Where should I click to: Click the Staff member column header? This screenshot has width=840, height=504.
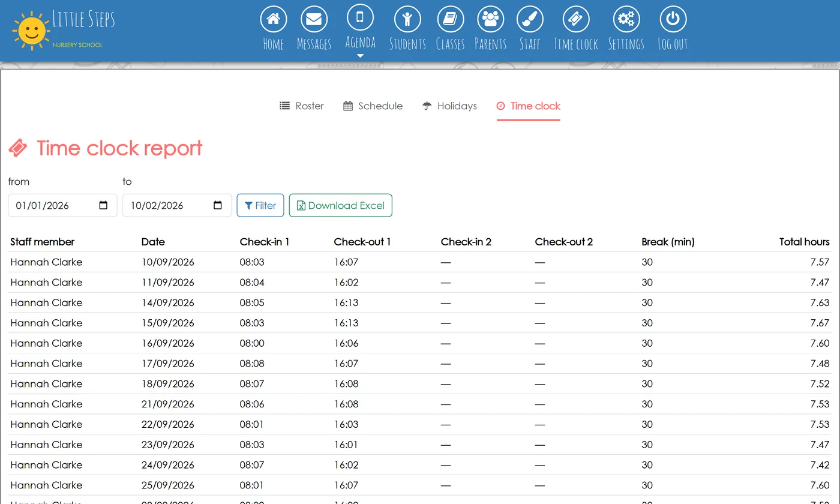coord(43,242)
